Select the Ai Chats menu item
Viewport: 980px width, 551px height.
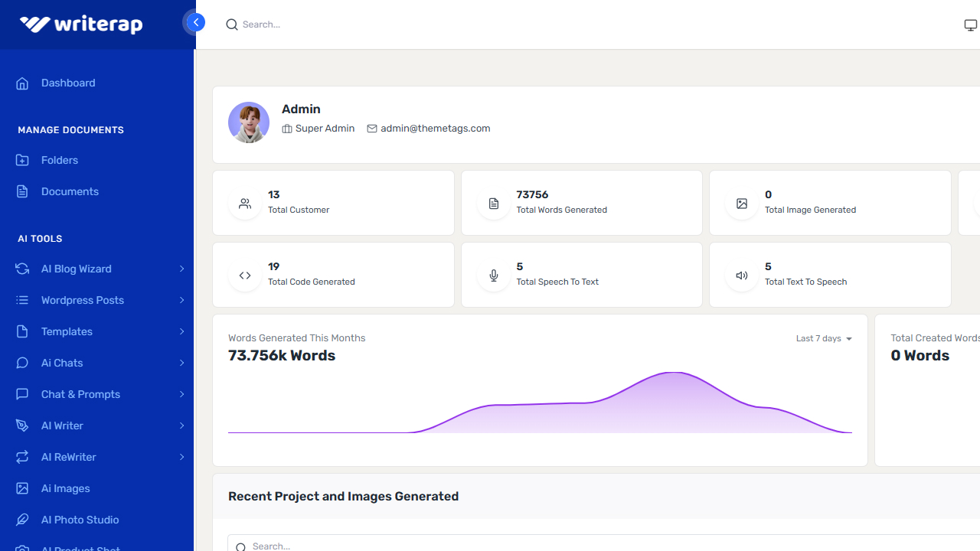pos(64,363)
